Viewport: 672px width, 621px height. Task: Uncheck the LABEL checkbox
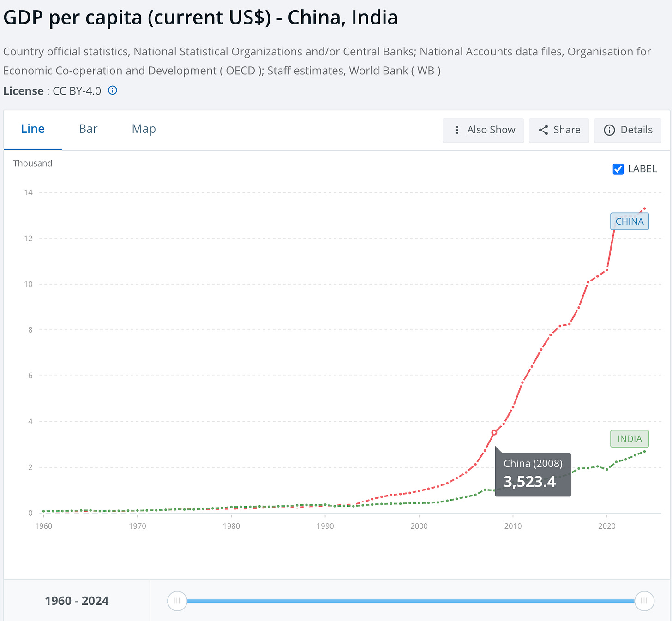click(618, 169)
